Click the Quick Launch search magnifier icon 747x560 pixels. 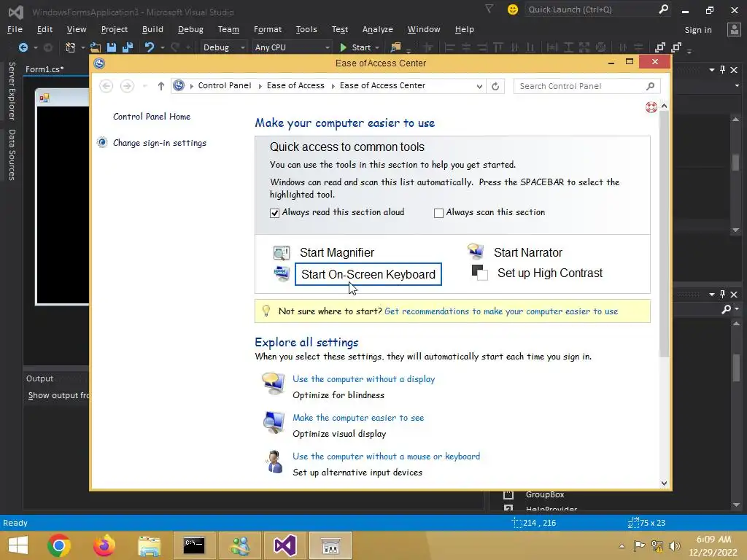click(663, 9)
